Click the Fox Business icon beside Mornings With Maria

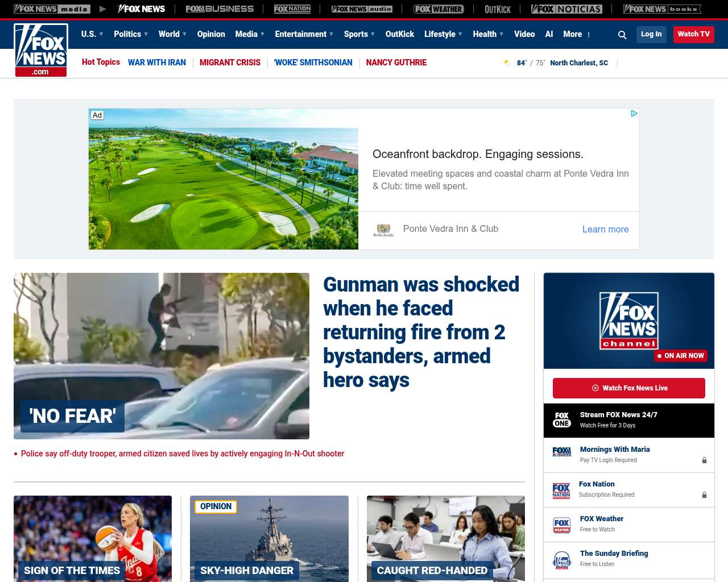click(x=562, y=452)
